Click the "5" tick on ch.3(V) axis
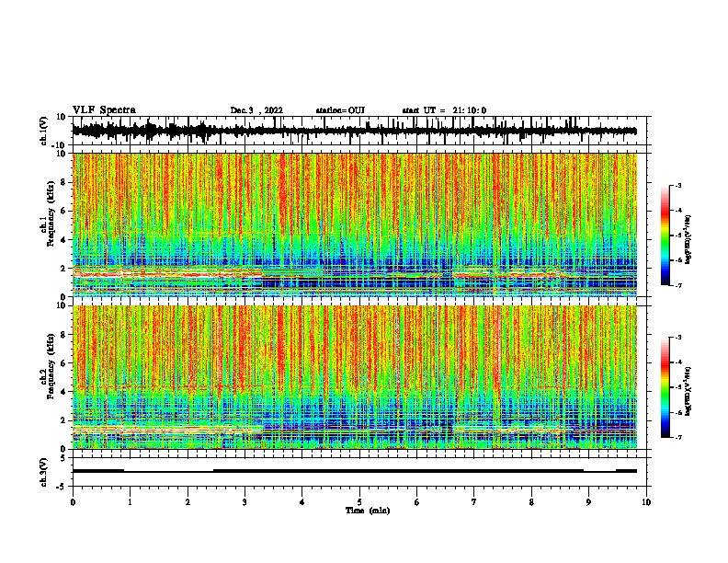 (x=63, y=458)
